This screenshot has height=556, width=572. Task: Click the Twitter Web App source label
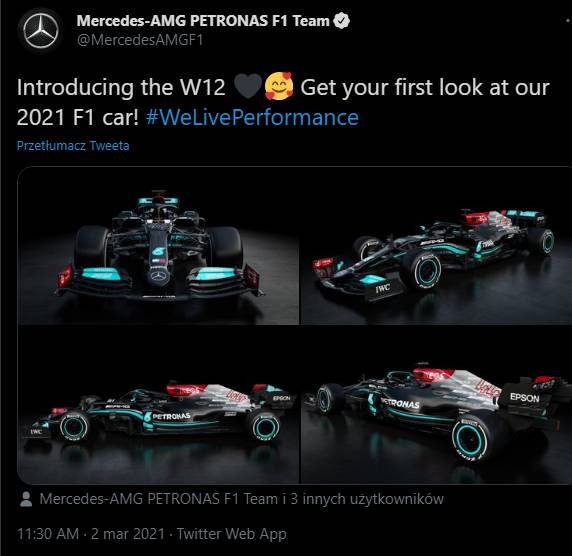point(232,534)
